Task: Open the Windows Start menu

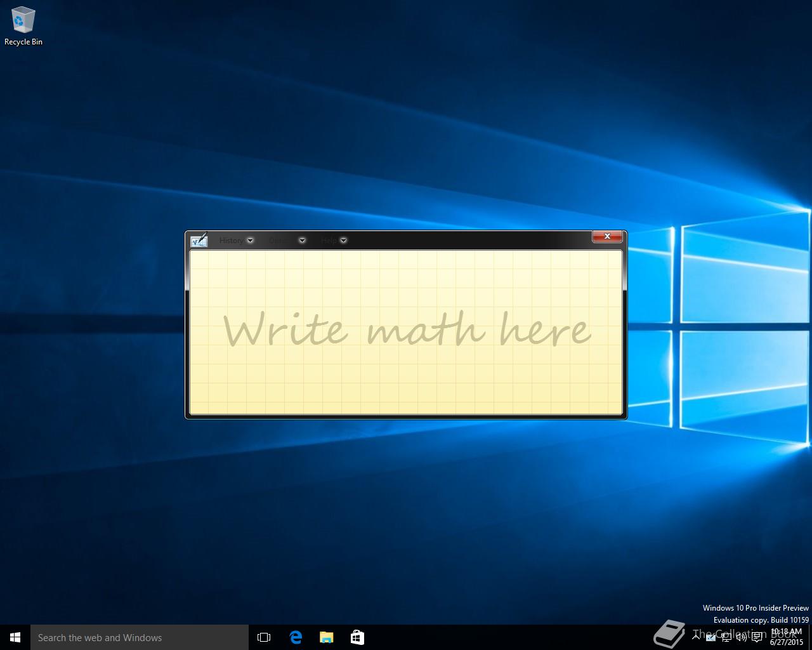Action: tap(15, 637)
